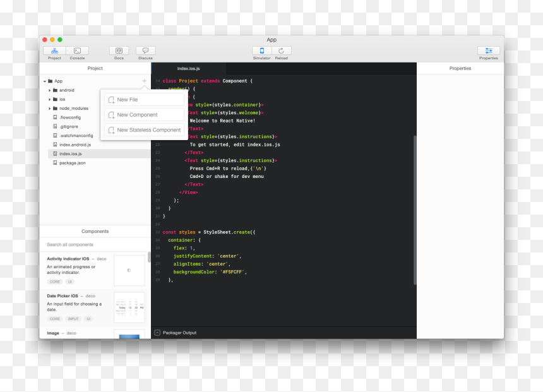The width and height of the screenshot is (543, 392).
Task: Click the backgroundColor '#F5FCFF' code line
Action: 210,272
